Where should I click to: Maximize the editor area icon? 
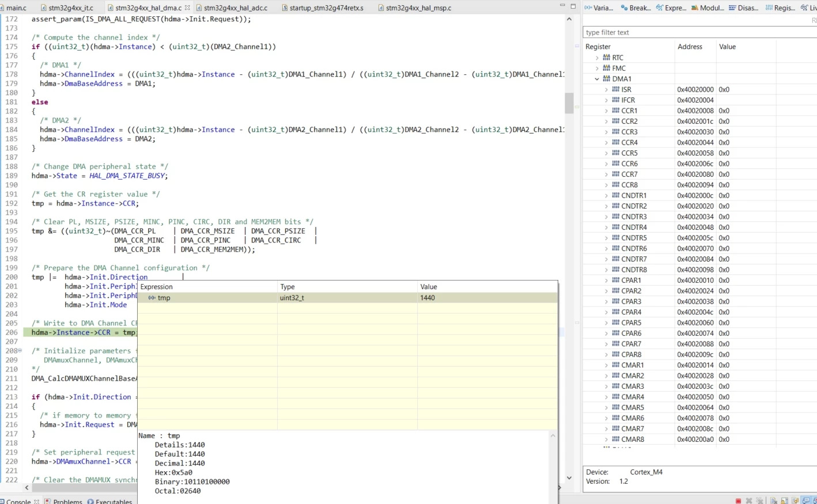(x=573, y=6)
